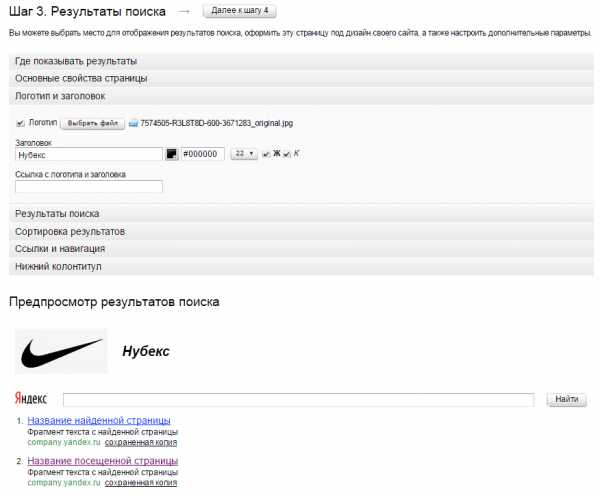600x495 pixels.
Task: Click the italic К style icon
Action: [x=297, y=154]
